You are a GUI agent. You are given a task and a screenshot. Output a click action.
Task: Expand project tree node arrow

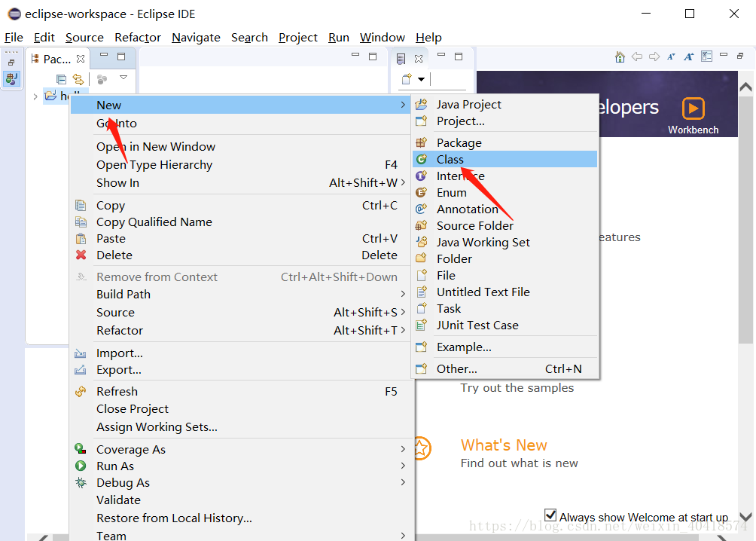coord(35,96)
